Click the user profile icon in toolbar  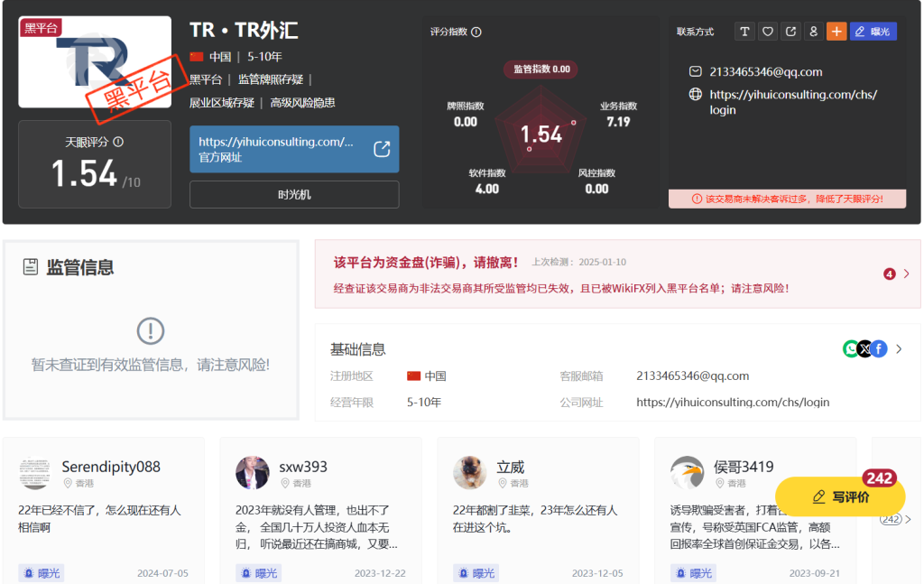coord(814,32)
